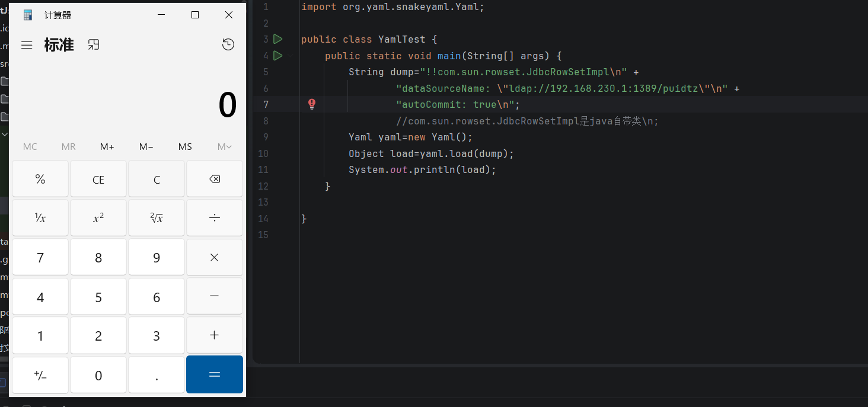The image size is (868, 407).
Task: Click YamlTest class name in the editor
Action: coord(401,40)
